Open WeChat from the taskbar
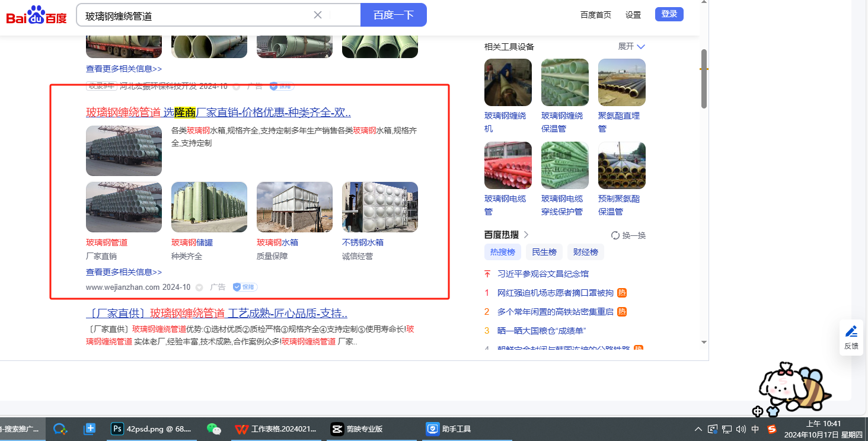This screenshot has width=868, height=441. tap(214, 429)
